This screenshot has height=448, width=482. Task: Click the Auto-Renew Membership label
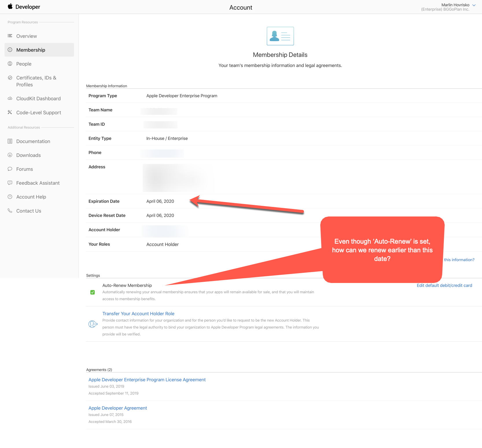click(x=127, y=285)
